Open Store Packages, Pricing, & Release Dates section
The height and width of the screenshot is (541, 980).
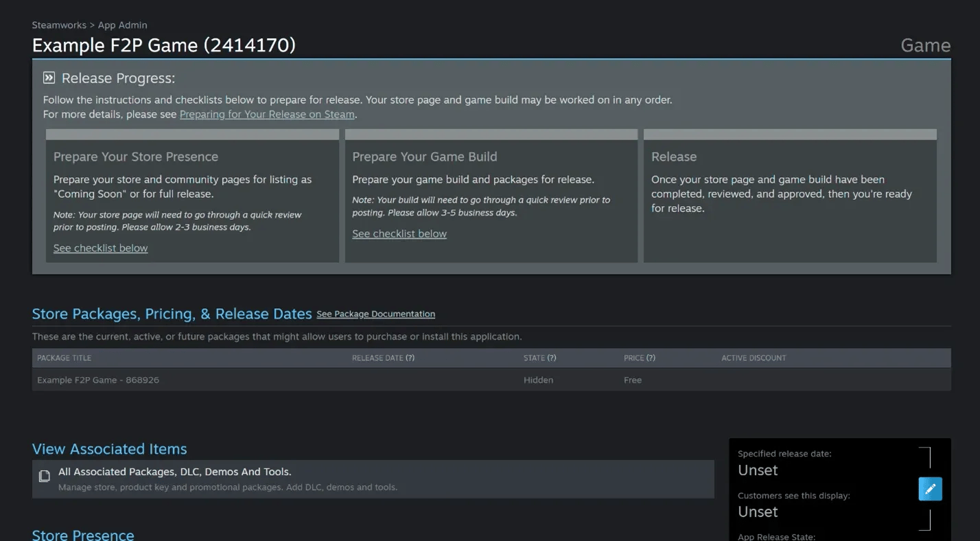tap(172, 314)
